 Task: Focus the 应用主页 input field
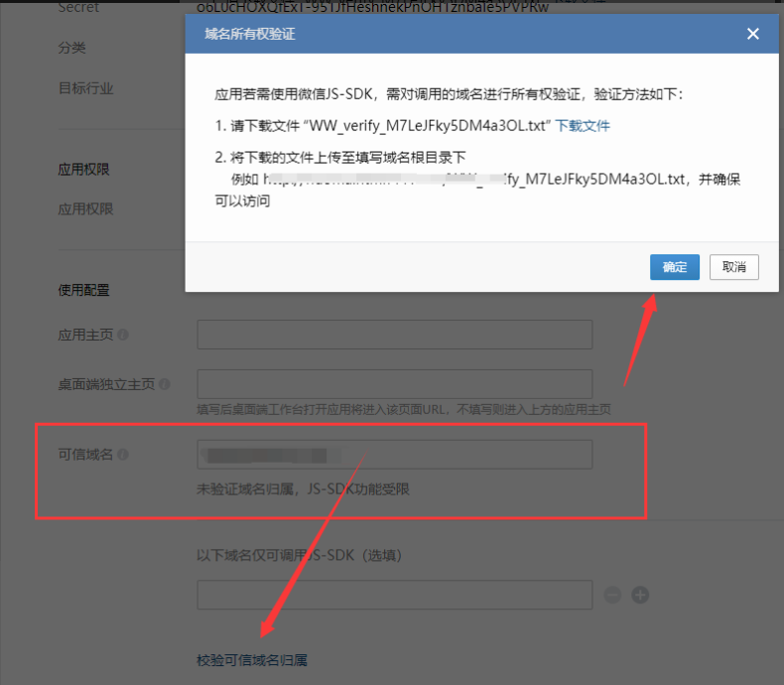(394, 335)
